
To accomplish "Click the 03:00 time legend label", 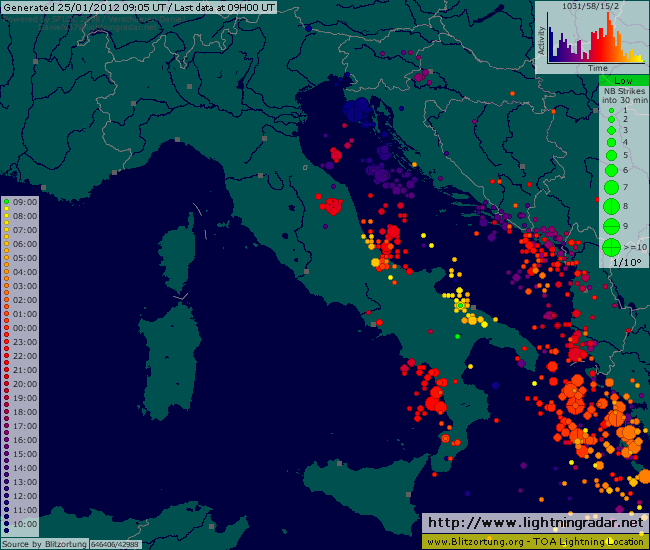I will tap(25, 286).
